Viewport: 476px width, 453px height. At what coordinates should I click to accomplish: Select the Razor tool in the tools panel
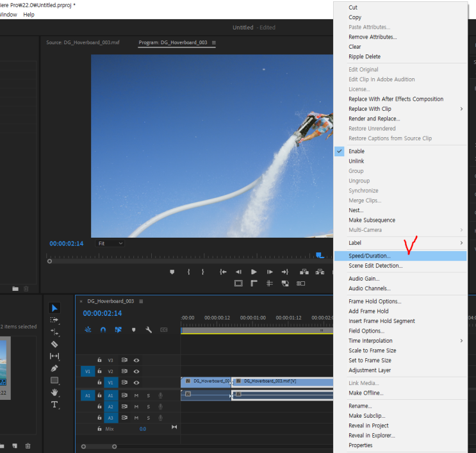54,343
